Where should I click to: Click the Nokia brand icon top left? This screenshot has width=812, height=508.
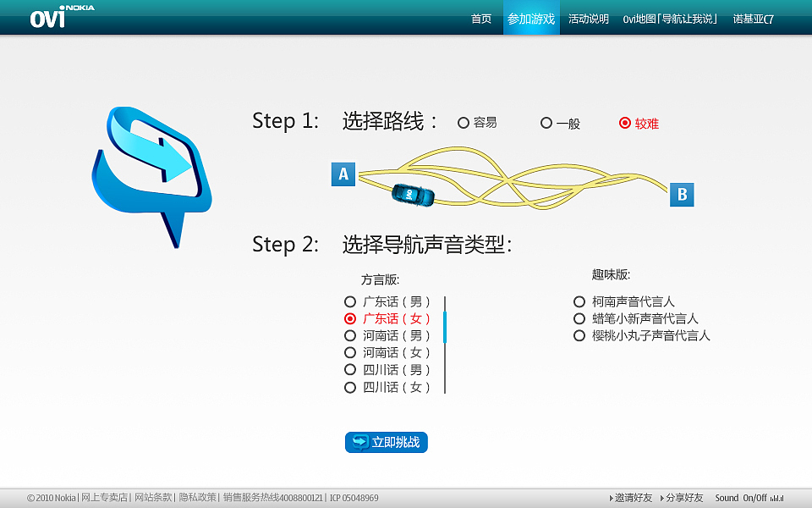[76, 6]
